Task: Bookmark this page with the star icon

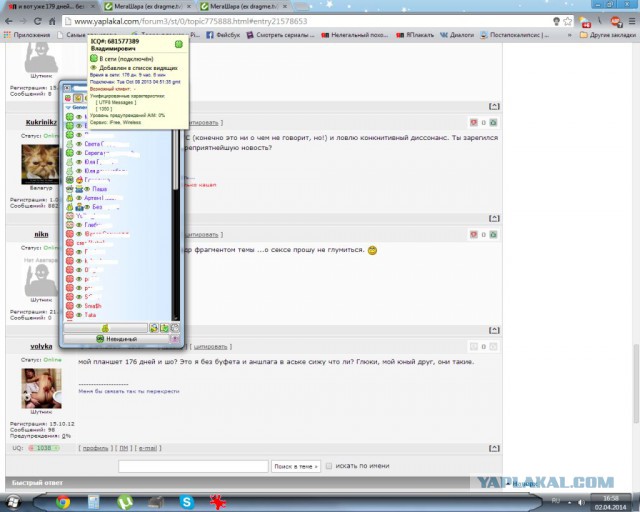Action: click(x=567, y=21)
